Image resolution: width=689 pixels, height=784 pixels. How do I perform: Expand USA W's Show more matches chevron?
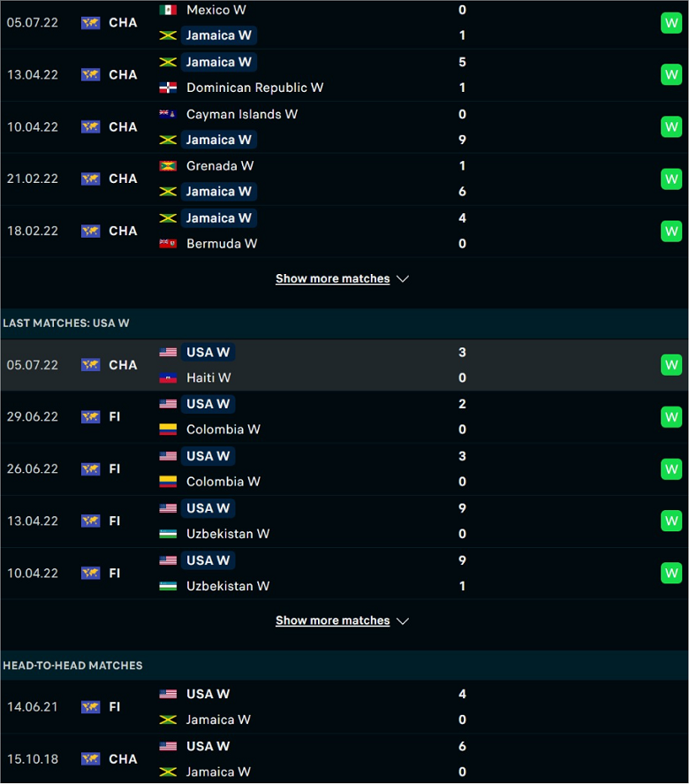click(403, 621)
